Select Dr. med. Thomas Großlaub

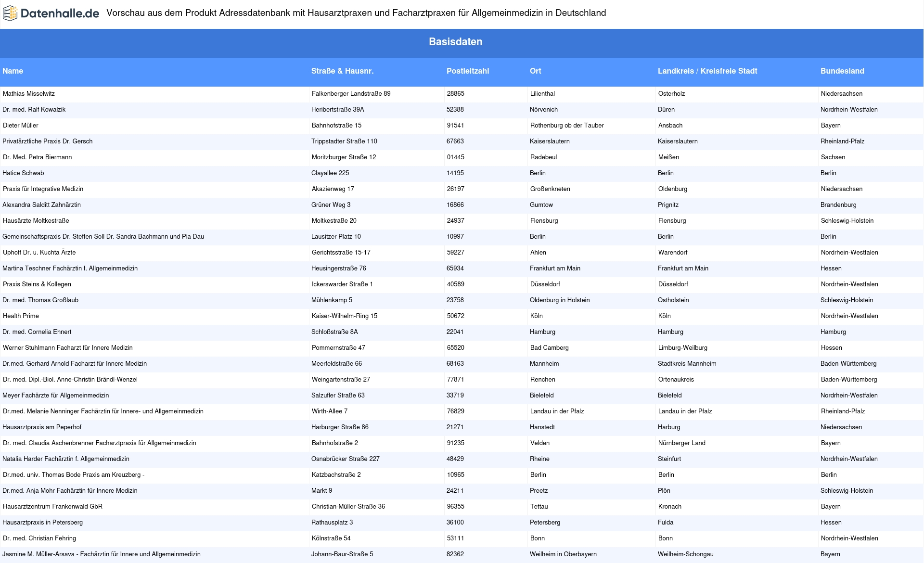[40, 300]
